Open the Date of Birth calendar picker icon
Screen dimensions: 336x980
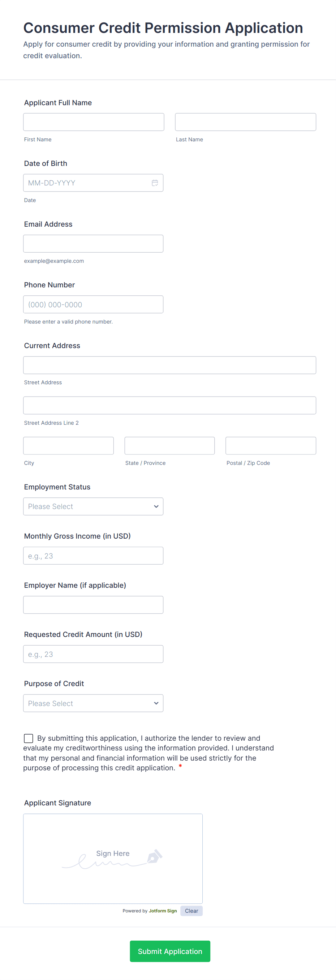point(155,183)
